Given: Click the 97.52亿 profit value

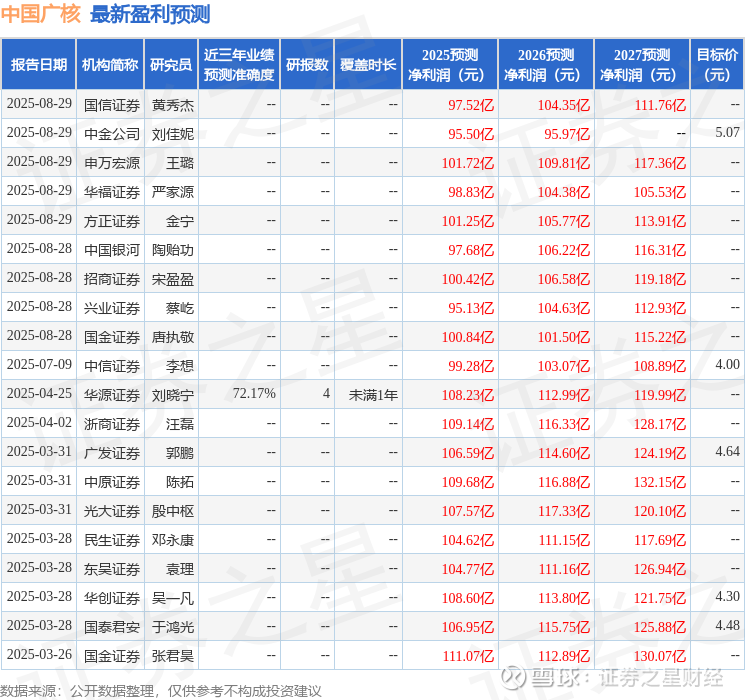Looking at the screenshot, I should tap(471, 105).
